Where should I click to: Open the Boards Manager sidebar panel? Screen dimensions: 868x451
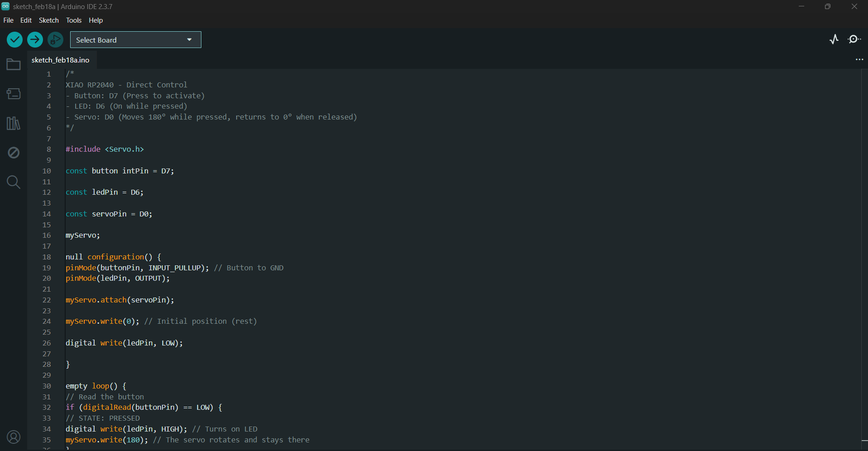tap(14, 94)
